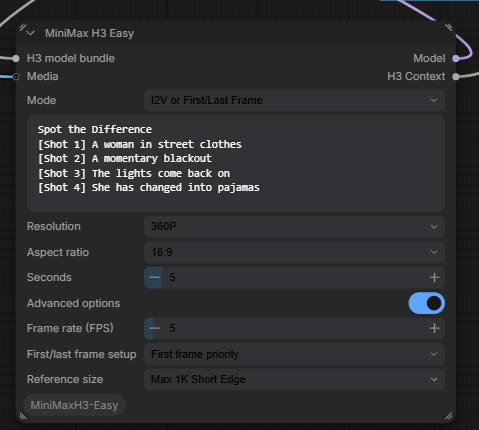Click the prompt line '[Shot 3] The lights come back on'
Image resolution: width=479 pixels, height=430 pixels.
click(x=134, y=173)
